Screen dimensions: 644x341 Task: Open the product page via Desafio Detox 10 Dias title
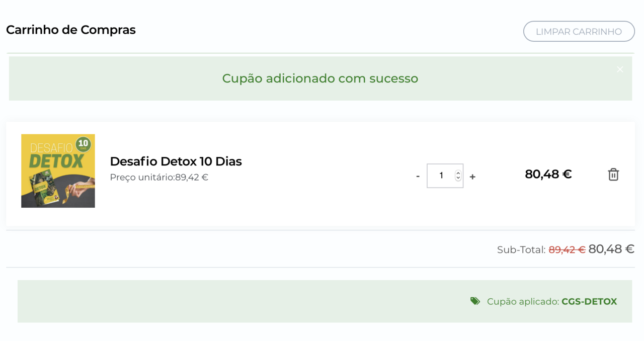(176, 161)
